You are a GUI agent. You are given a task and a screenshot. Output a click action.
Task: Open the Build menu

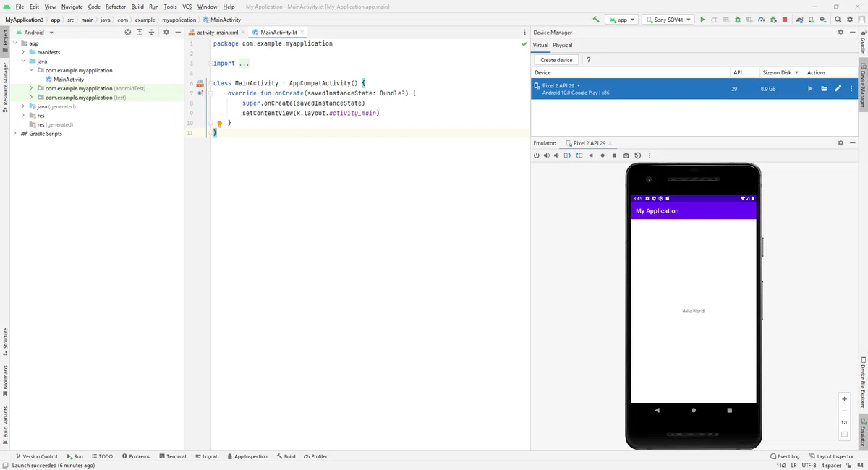[x=137, y=7]
